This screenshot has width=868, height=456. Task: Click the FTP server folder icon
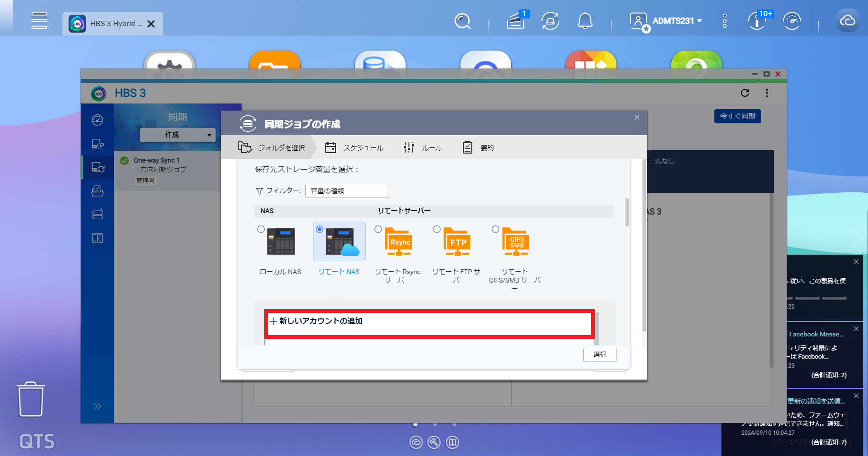click(x=457, y=241)
